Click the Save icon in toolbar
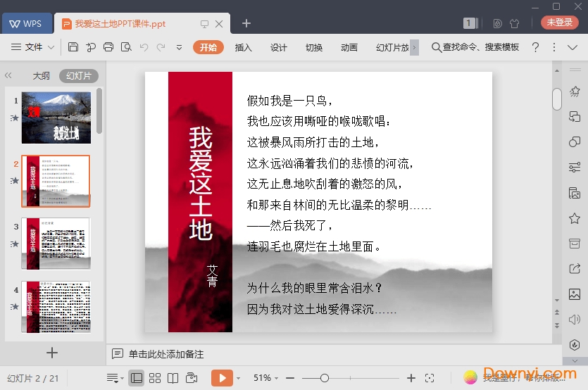 pyautogui.click(x=73, y=47)
